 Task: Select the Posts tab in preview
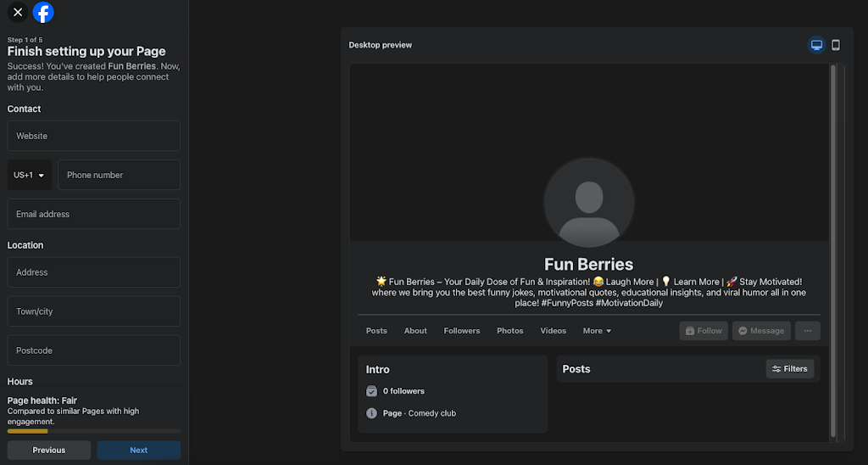pyautogui.click(x=376, y=331)
